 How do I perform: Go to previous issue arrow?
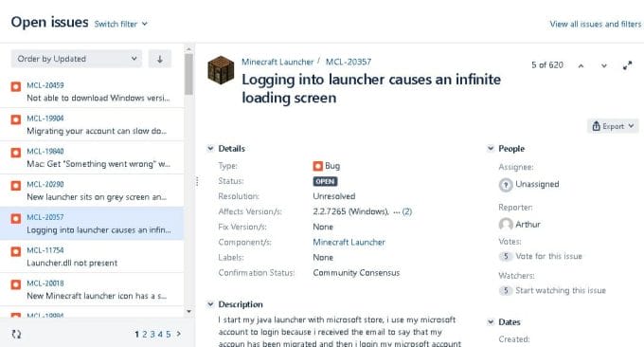581,65
